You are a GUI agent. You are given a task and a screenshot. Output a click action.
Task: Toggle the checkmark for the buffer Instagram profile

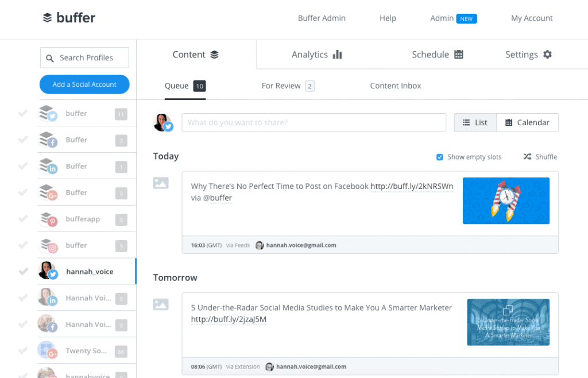pos(23,245)
